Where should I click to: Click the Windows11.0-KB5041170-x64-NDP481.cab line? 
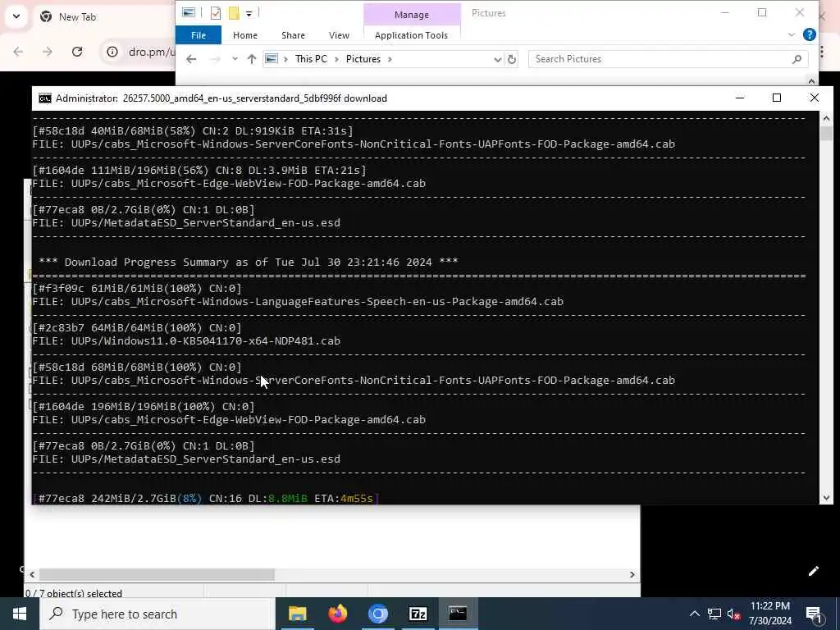pos(186,340)
